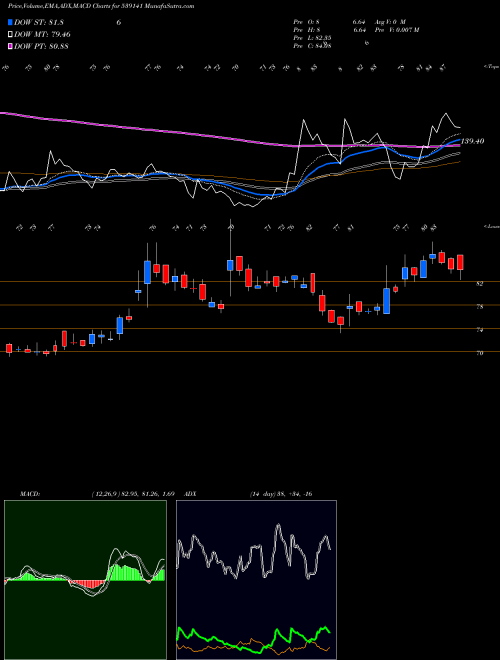Click the 78 price axis label
Viewport: 500px width, 660px height.
click(479, 307)
